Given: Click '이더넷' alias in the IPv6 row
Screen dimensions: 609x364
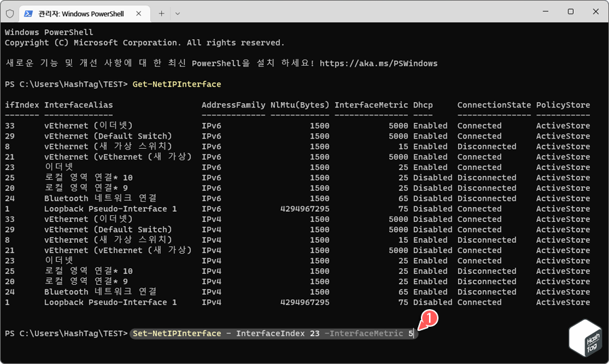Looking at the screenshot, I should tap(59, 167).
